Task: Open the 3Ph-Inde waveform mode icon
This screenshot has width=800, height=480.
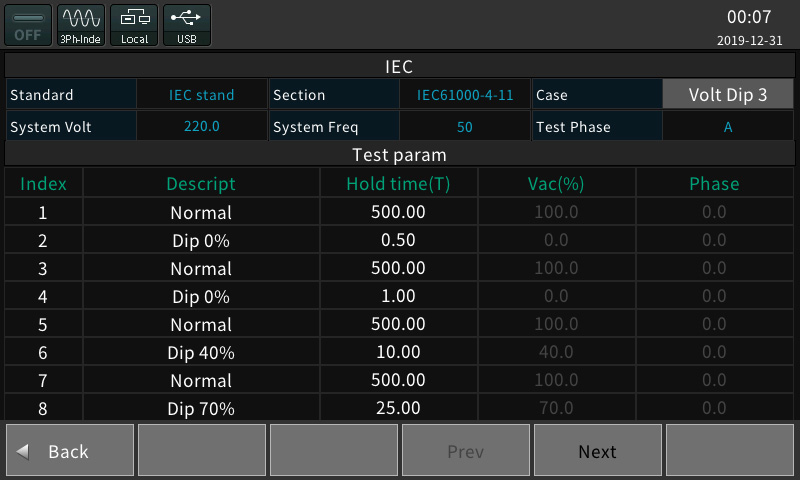Action: click(81, 26)
